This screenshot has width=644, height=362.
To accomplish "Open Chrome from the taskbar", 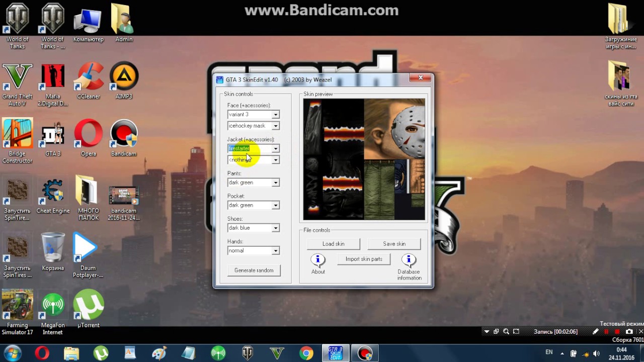I will pyautogui.click(x=306, y=353).
